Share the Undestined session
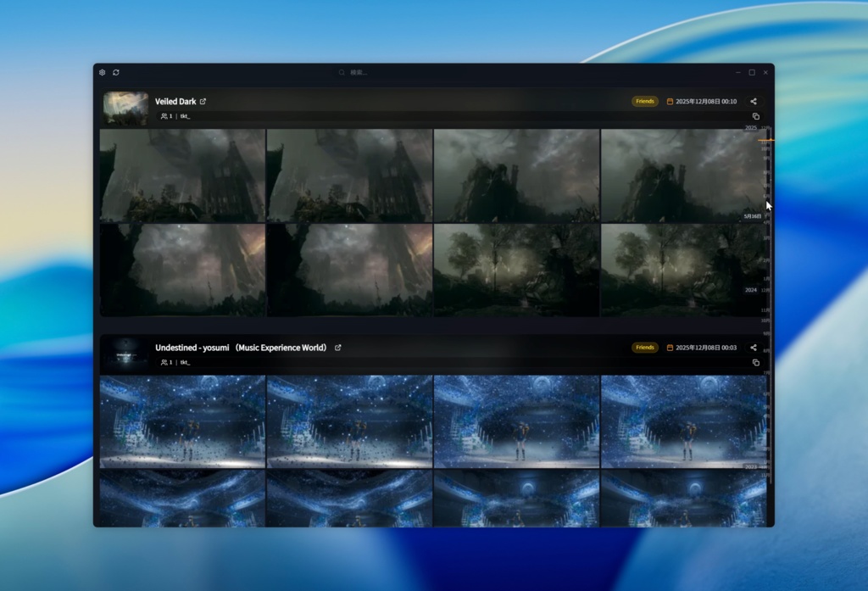Screen dimensions: 868x591 click(754, 348)
